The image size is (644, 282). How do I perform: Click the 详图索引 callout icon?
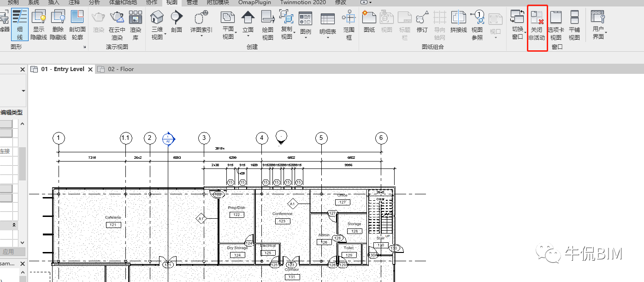coord(201,18)
